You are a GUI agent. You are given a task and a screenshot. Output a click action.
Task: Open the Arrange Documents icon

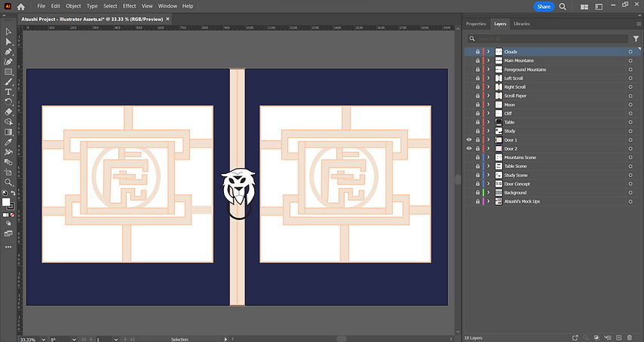[584, 7]
